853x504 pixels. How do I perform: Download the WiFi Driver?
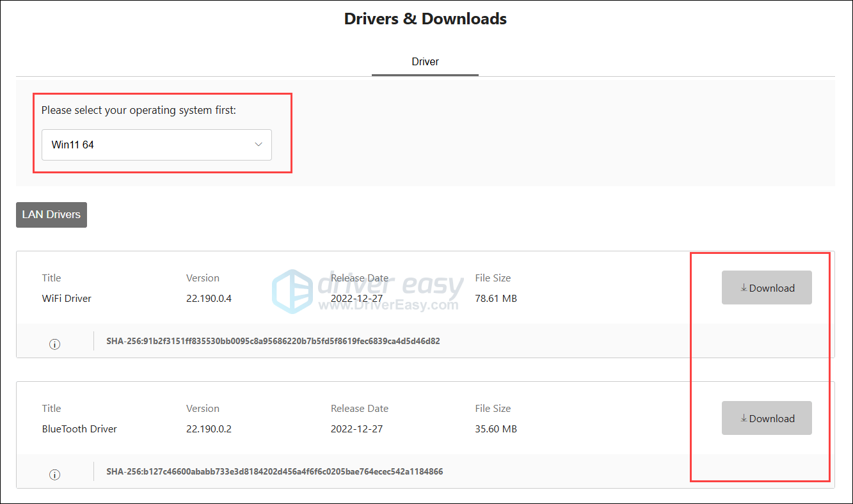[767, 288]
